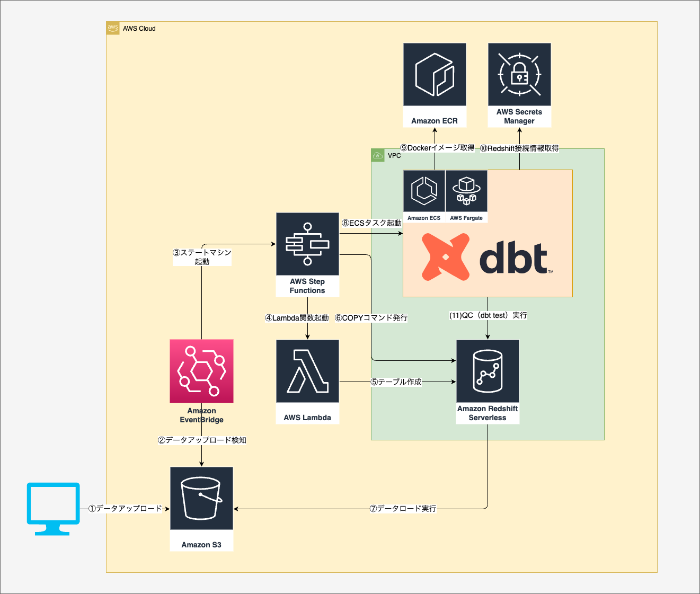Click the '⑨Dockerイメージ取得' label
Viewport: 700px width, 594px height.
[x=437, y=148]
